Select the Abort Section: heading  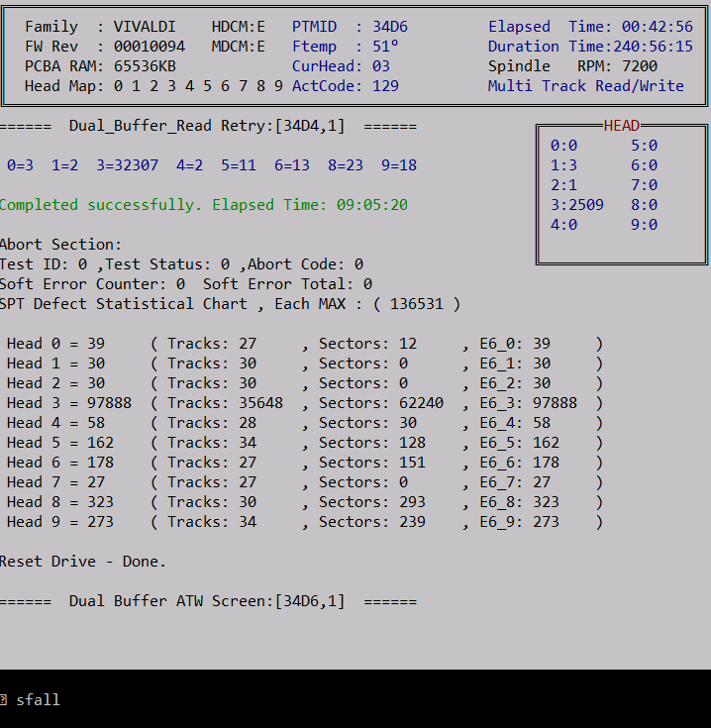[x=60, y=245]
